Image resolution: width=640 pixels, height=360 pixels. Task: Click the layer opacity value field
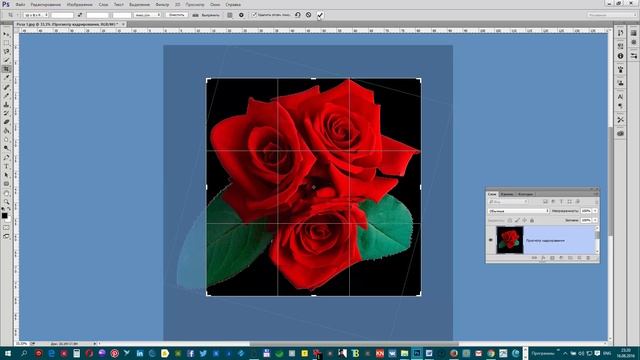click(x=586, y=211)
